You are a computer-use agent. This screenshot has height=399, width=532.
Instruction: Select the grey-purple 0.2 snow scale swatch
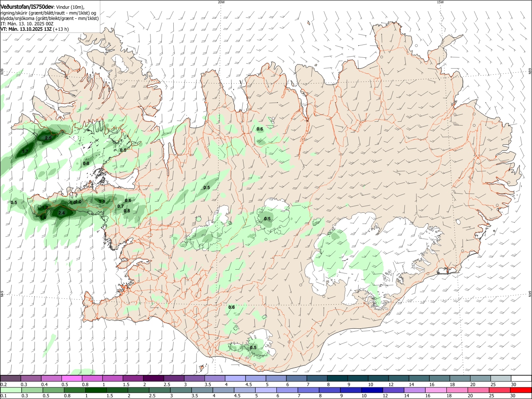point(10,378)
